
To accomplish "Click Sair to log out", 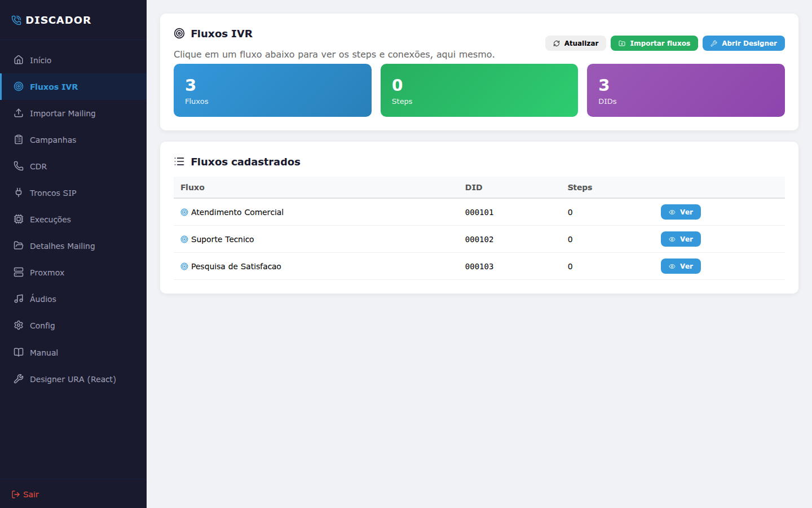I will (25, 494).
